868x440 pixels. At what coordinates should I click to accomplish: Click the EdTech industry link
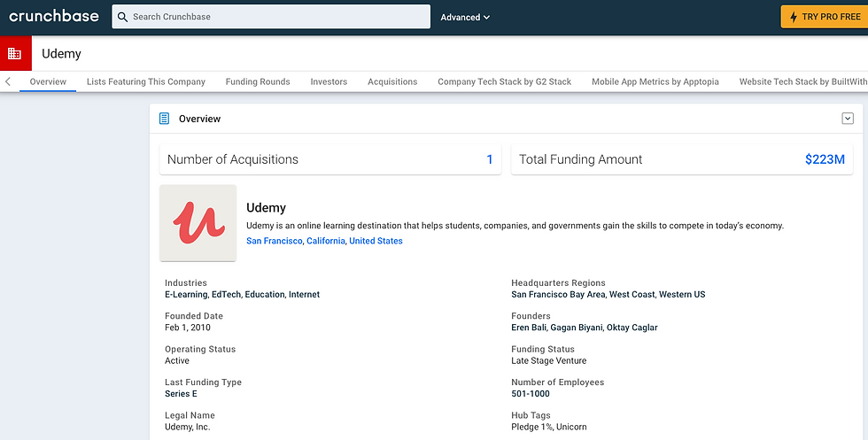point(227,295)
